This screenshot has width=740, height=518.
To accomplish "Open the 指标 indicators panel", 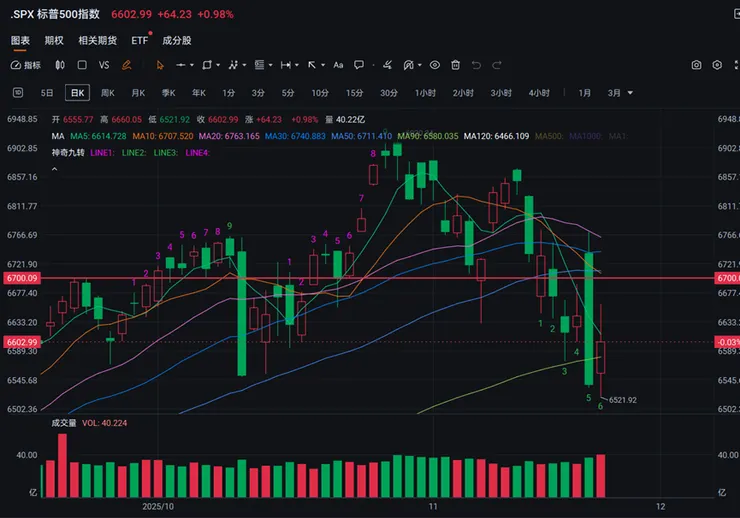I will [26, 65].
